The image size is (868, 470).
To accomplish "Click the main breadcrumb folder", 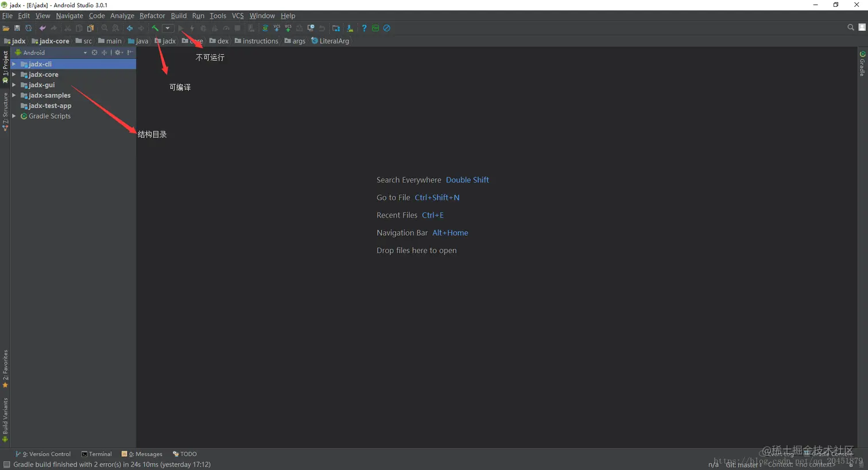I will click(x=110, y=41).
